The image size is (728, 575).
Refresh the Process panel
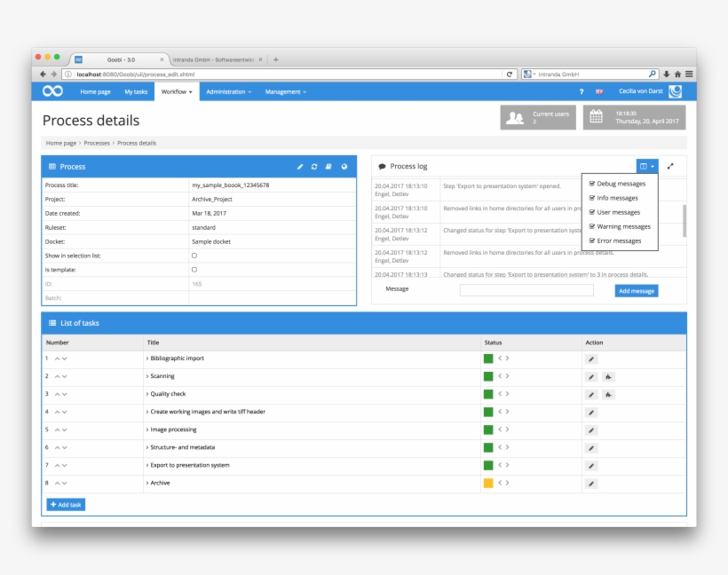[x=317, y=166]
